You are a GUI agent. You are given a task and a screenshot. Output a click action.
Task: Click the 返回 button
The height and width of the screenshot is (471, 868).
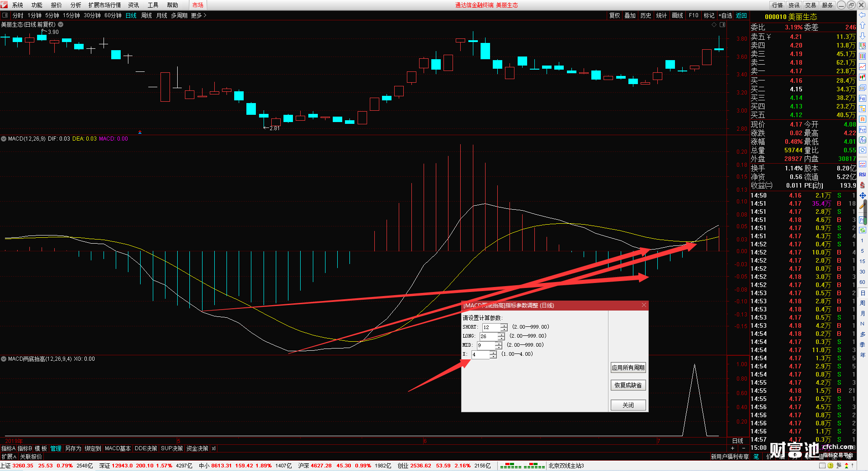(741, 15)
